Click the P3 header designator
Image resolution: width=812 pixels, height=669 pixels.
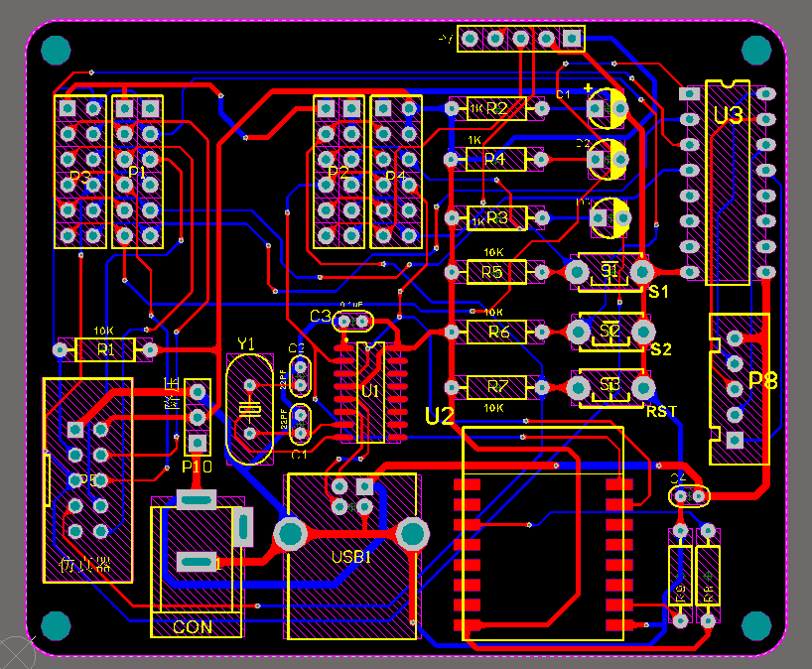point(79,177)
